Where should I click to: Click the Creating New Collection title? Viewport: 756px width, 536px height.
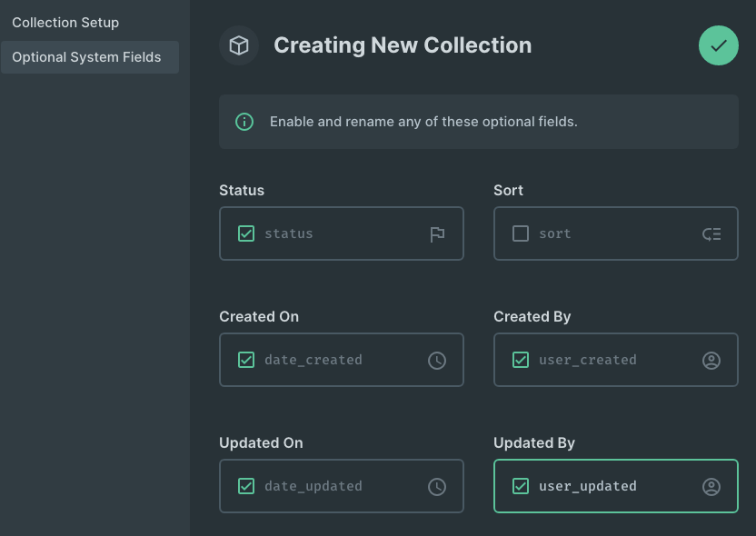(403, 45)
